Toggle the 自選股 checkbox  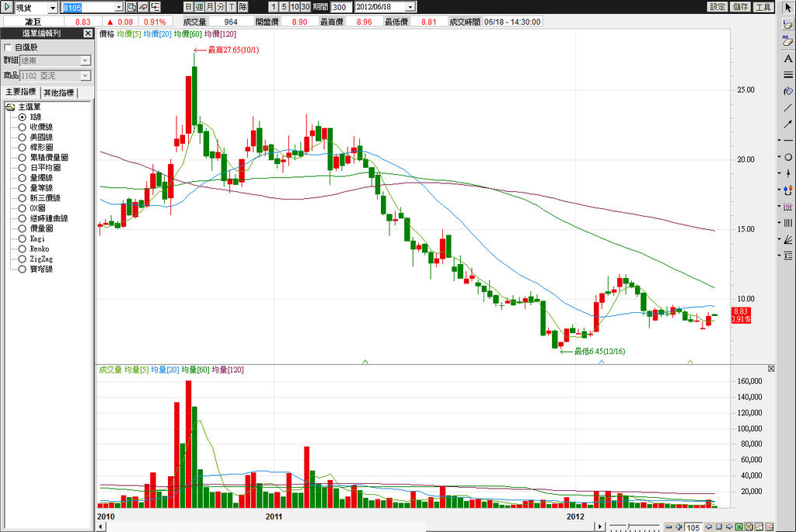8,47
